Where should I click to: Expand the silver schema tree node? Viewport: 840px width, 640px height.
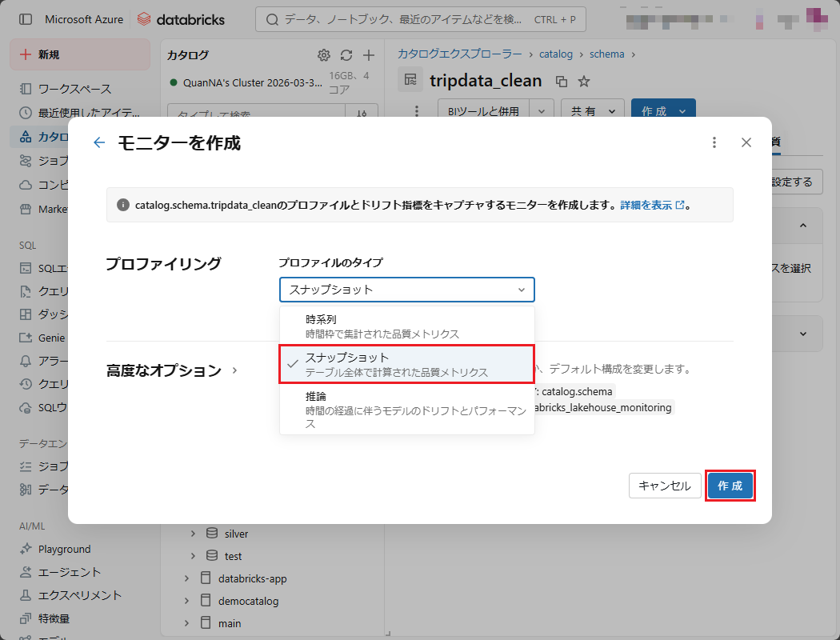(193, 534)
